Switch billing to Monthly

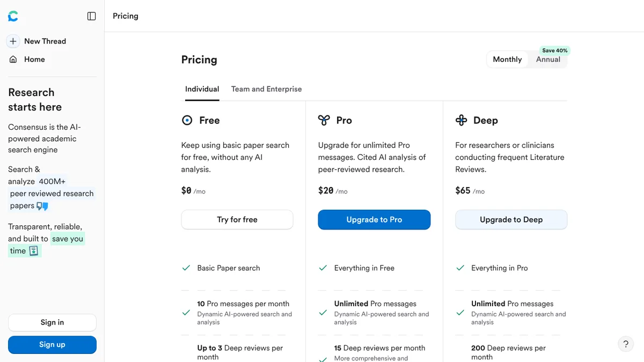click(507, 60)
